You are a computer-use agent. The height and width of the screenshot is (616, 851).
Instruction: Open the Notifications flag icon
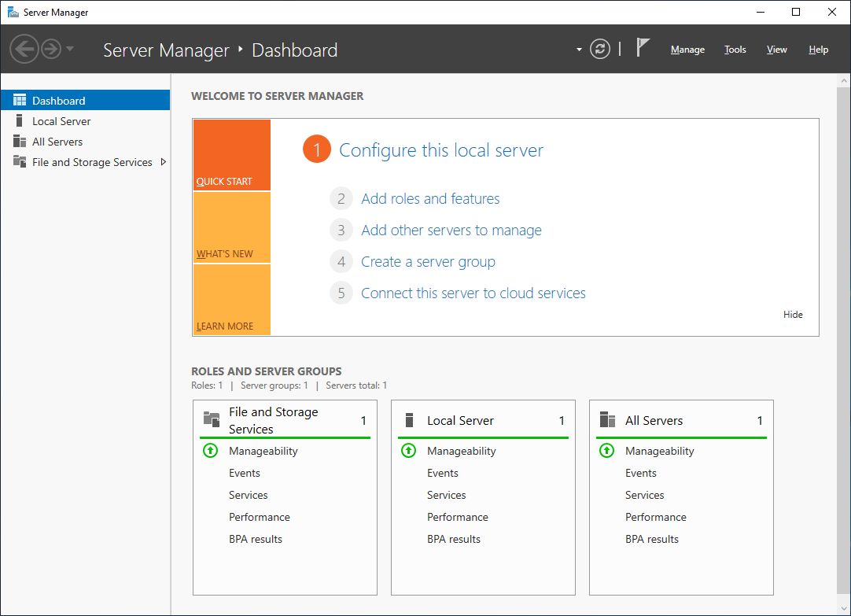643,49
